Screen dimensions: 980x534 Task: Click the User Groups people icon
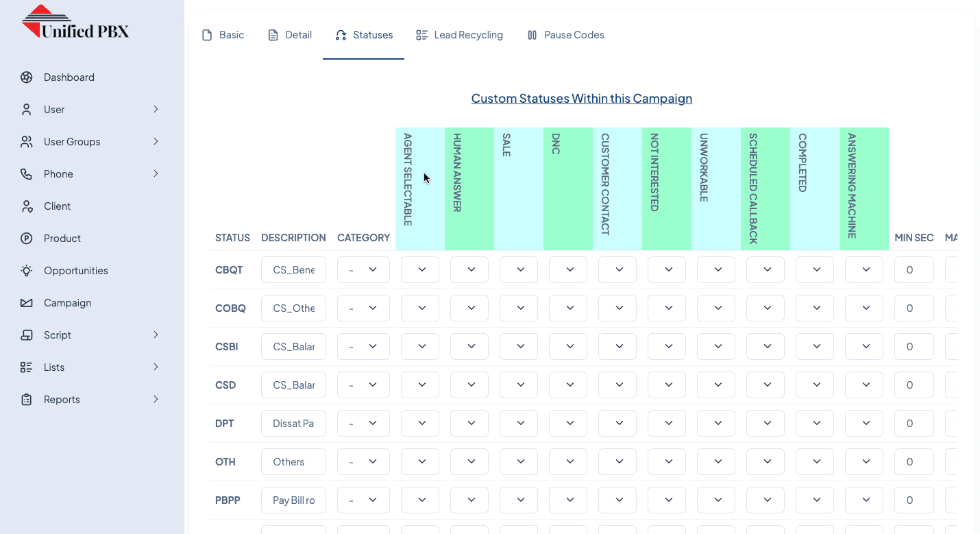point(27,142)
